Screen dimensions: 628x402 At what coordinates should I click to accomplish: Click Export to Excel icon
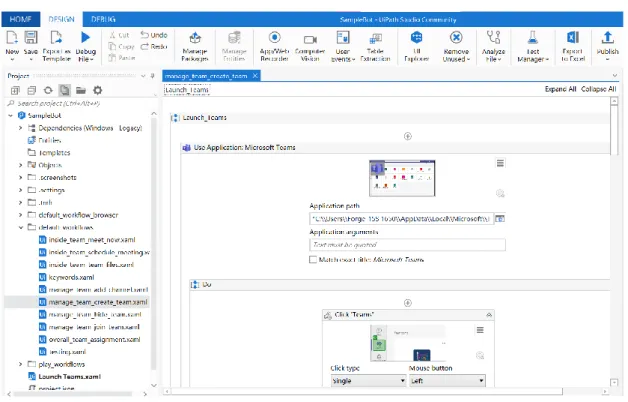coord(573,38)
